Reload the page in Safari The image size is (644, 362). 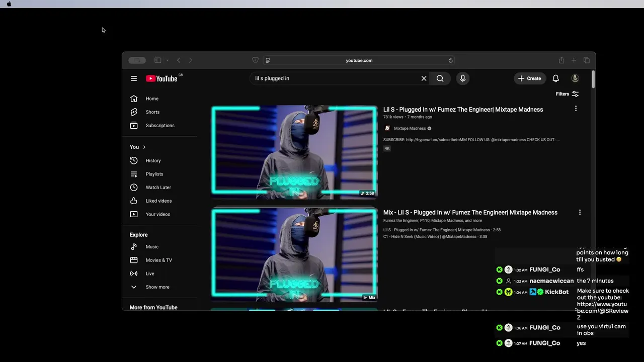coord(450,60)
